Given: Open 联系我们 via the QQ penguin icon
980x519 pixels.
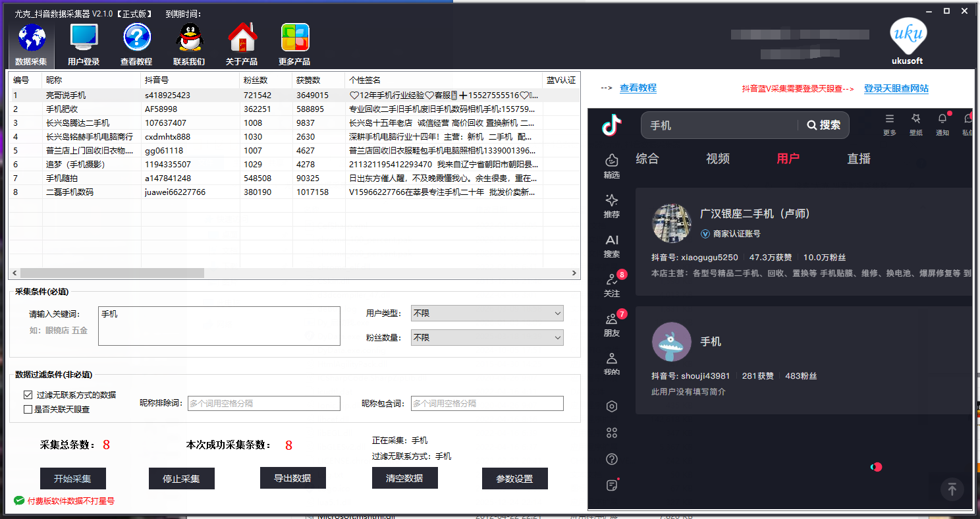Looking at the screenshot, I should (x=189, y=43).
